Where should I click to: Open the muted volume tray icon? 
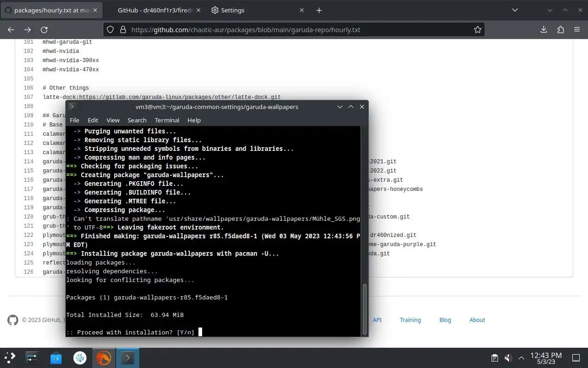tap(508, 357)
